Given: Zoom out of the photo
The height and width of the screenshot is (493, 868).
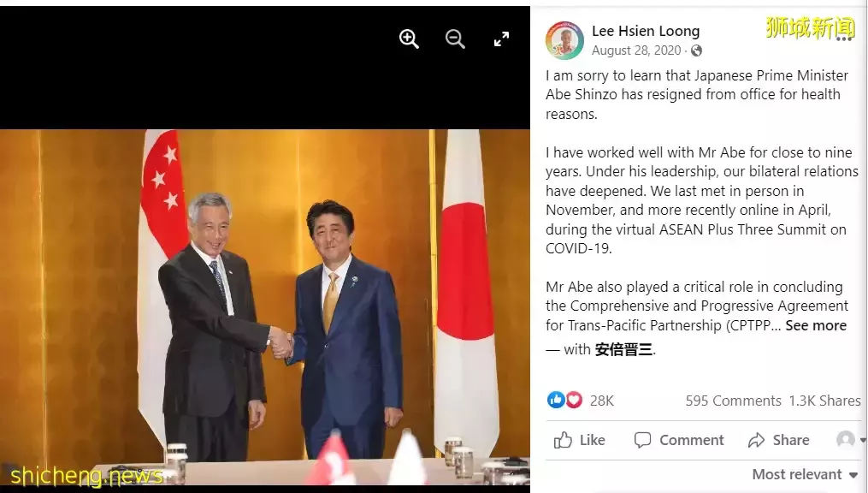Looking at the screenshot, I should (455, 39).
